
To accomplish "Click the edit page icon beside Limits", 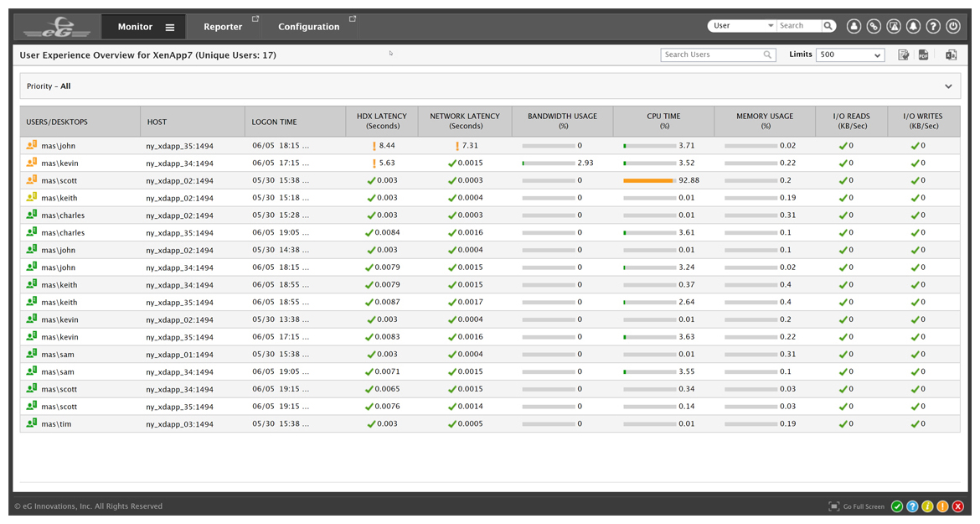I will coord(903,55).
